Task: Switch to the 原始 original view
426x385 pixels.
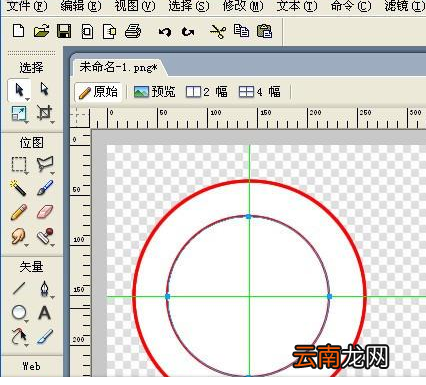Action: [98, 92]
